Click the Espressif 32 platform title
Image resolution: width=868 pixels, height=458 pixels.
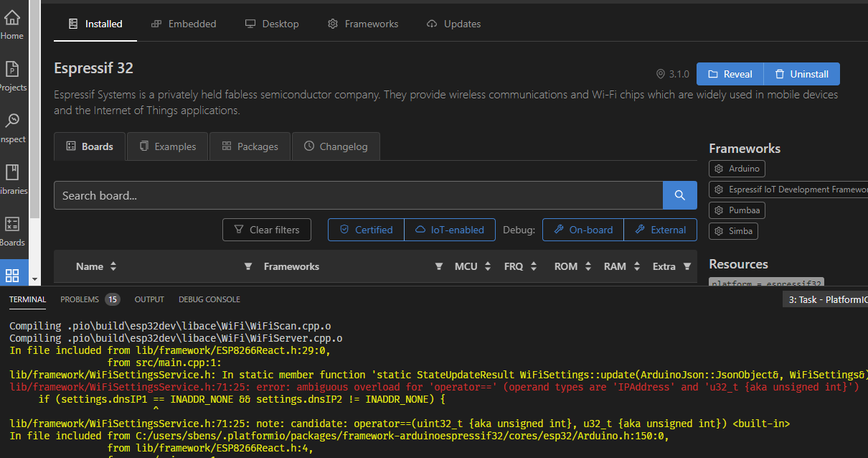93,68
